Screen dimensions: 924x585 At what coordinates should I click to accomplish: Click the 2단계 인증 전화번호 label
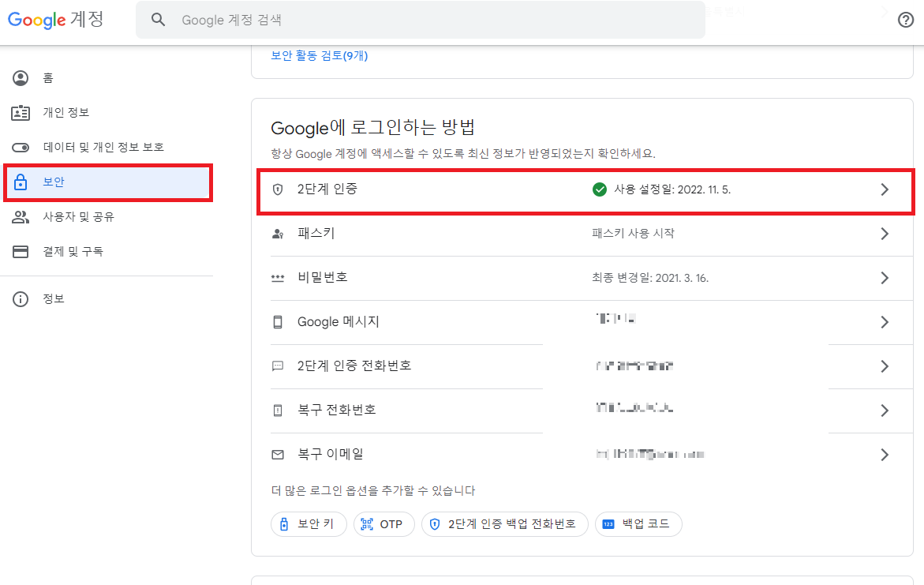pyautogui.click(x=354, y=366)
